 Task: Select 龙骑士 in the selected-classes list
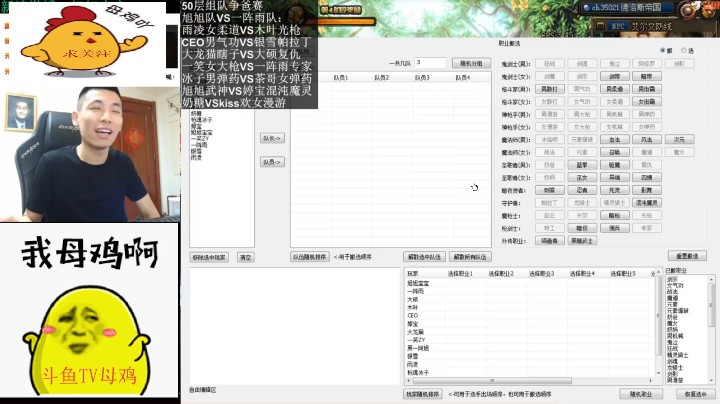(675, 368)
